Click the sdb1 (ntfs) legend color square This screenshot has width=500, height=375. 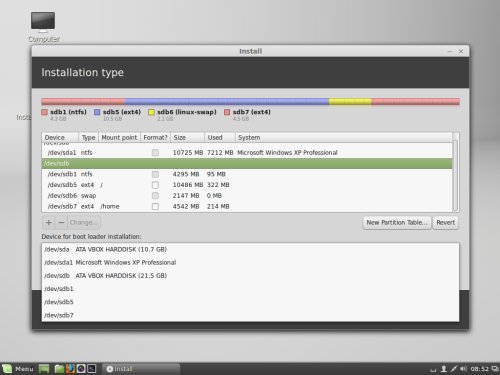pyautogui.click(x=45, y=112)
